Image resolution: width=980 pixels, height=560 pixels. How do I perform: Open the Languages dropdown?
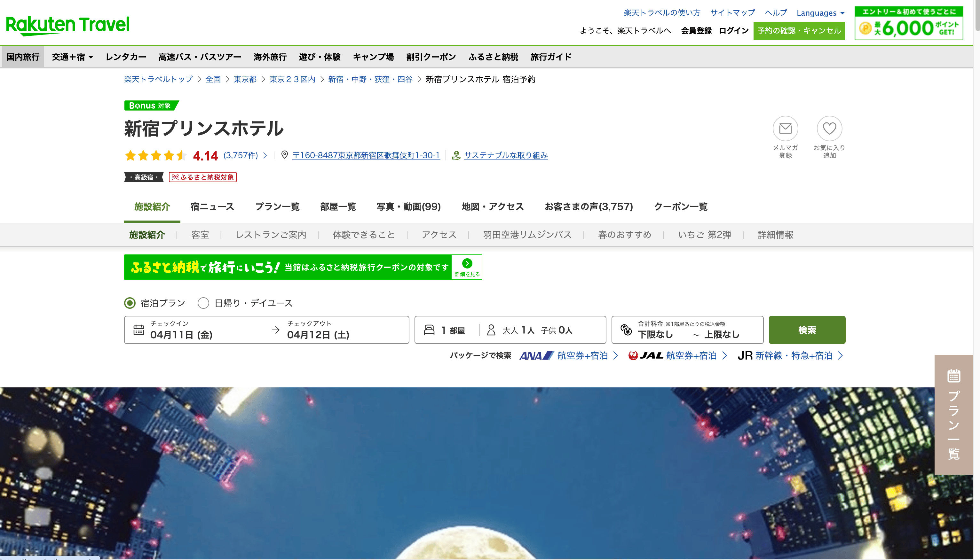820,13
